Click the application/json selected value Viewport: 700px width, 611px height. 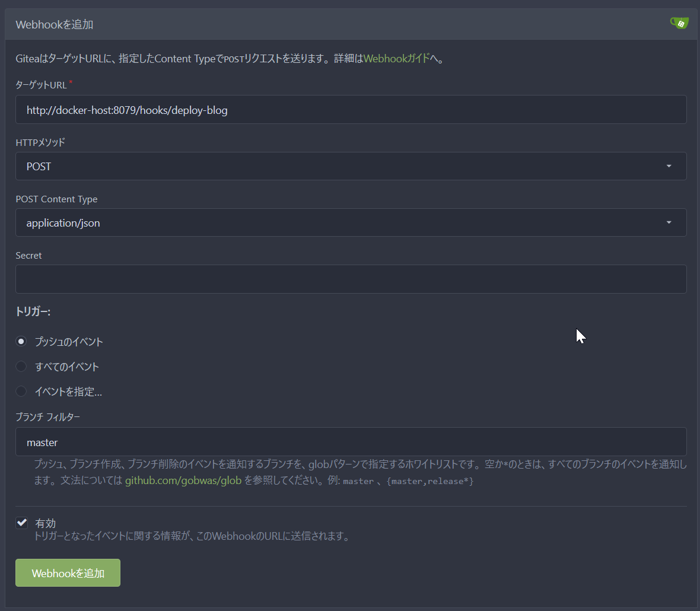point(63,223)
